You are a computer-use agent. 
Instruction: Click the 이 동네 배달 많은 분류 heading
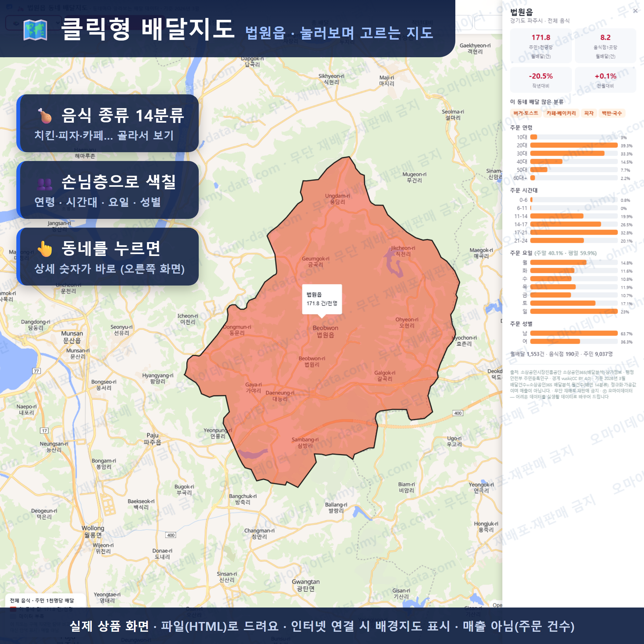(537, 102)
